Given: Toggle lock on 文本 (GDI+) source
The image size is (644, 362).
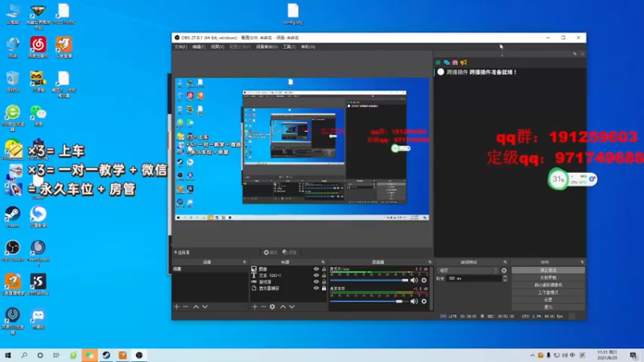Looking at the screenshot, I should tap(324, 275).
